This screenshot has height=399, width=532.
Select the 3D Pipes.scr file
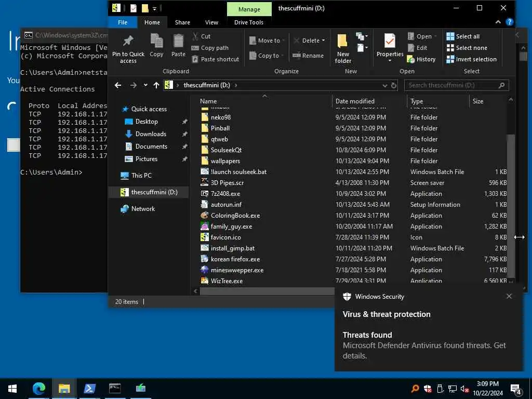click(x=227, y=183)
